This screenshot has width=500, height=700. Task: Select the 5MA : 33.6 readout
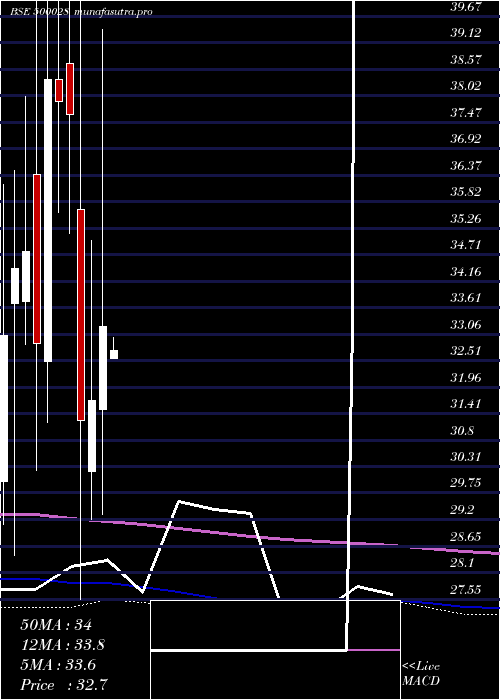pyautogui.click(x=58, y=665)
